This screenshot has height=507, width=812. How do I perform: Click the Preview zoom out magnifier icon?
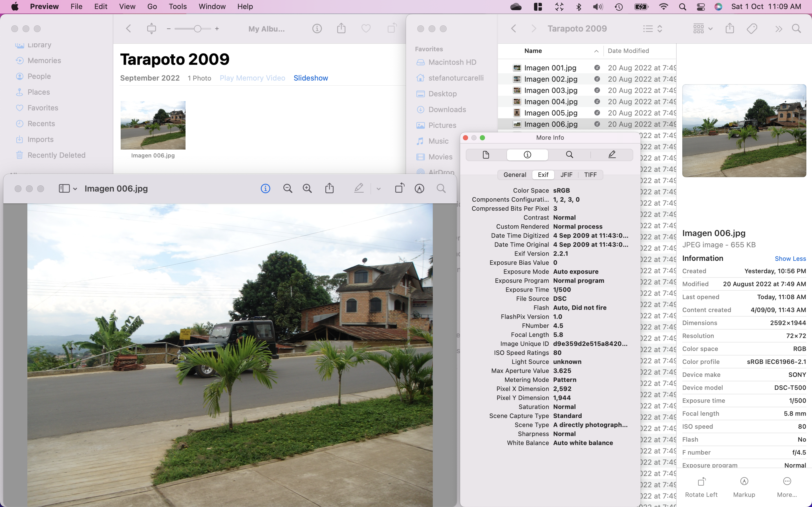click(x=288, y=188)
